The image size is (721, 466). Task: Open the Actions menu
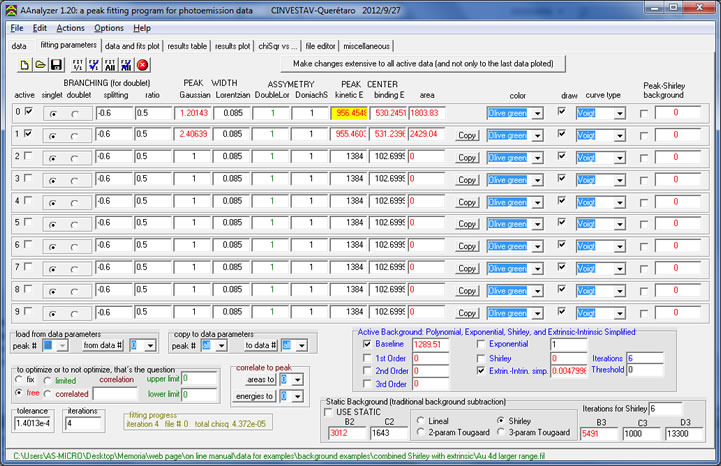tap(71, 28)
